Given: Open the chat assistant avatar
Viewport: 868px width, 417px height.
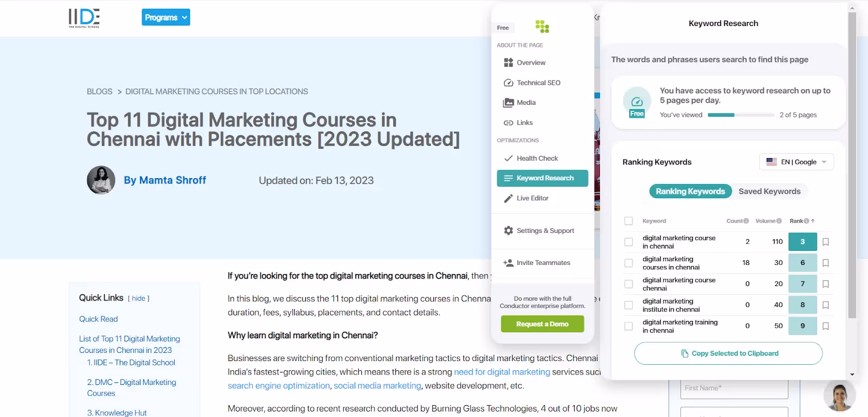Looking at the screenshot, I should (x=839, y=395).
